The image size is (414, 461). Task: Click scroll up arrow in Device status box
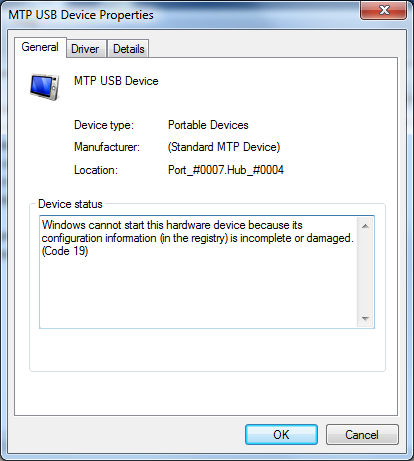(x=365, y=226)
